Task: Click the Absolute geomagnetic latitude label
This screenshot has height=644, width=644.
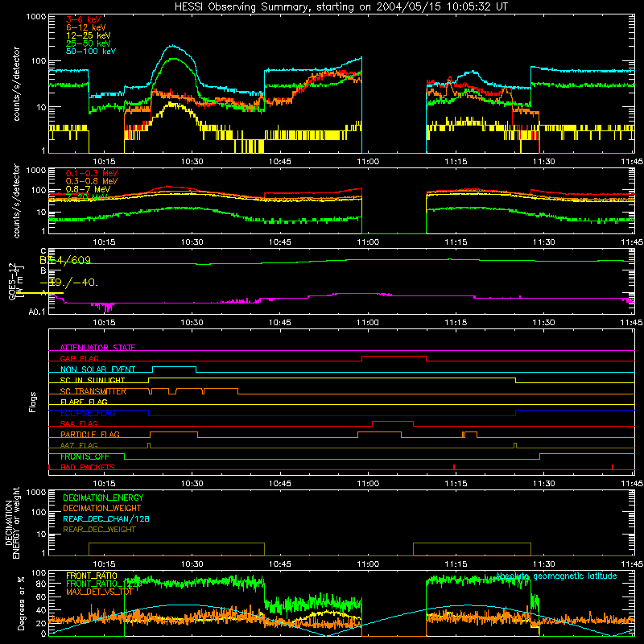Action: point(556,576)
